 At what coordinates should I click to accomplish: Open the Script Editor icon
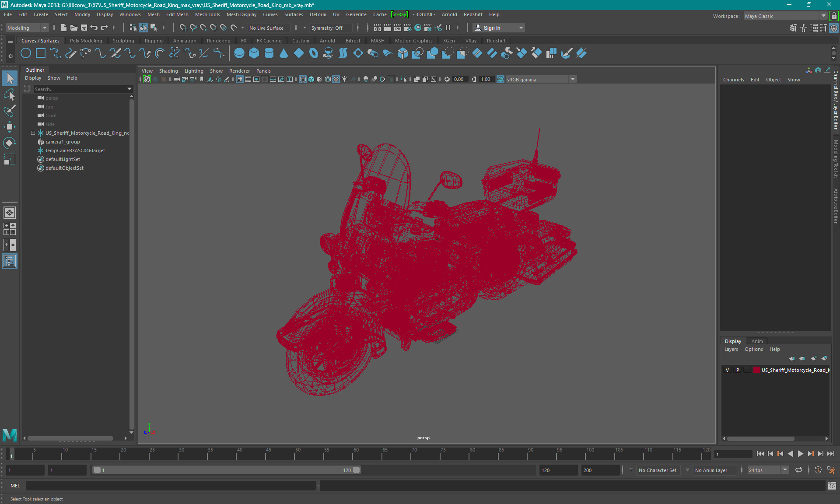point(832,486)
